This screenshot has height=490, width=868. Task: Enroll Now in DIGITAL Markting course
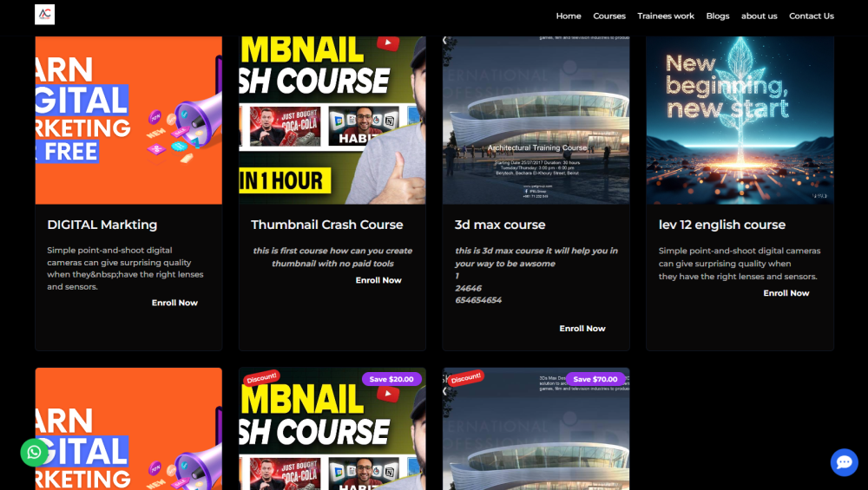coord(174,303)
